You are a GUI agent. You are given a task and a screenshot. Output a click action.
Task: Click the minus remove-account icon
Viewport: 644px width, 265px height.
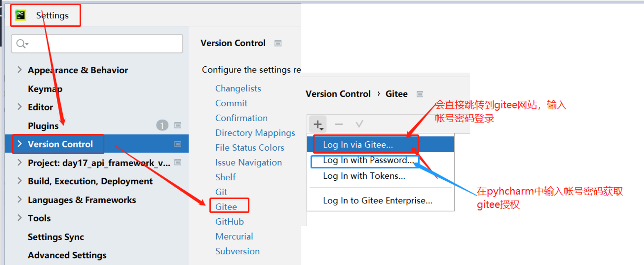pos(339,124)
